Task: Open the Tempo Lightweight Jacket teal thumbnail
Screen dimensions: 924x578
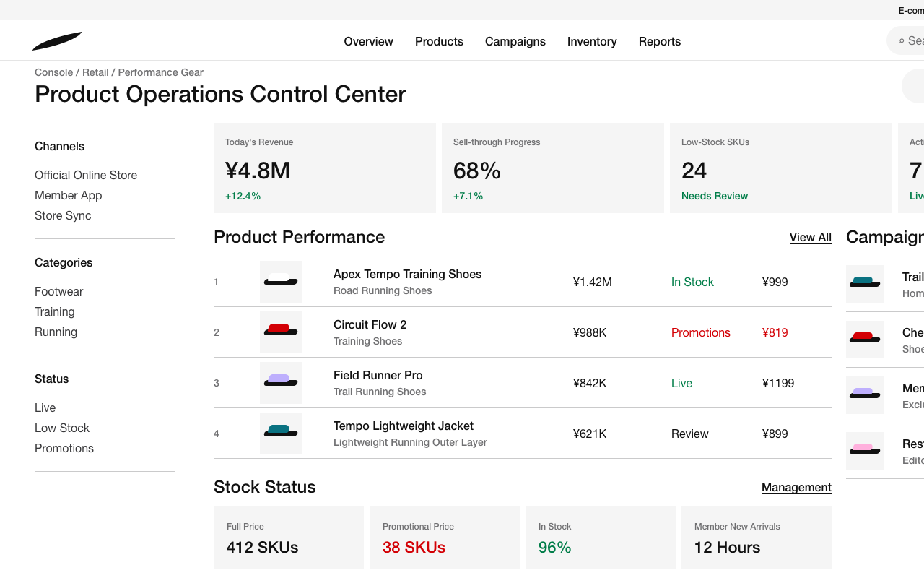Action: click(x=281, y=433)
